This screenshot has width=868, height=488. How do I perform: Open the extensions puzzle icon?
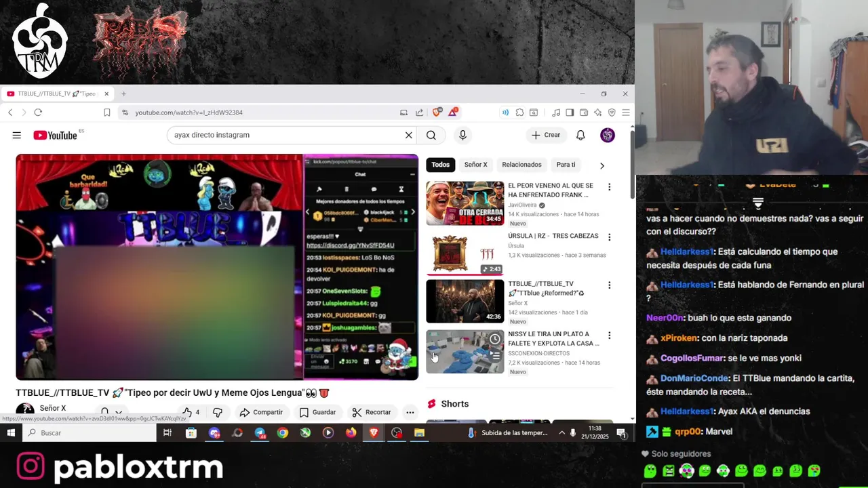coord(519,113)
